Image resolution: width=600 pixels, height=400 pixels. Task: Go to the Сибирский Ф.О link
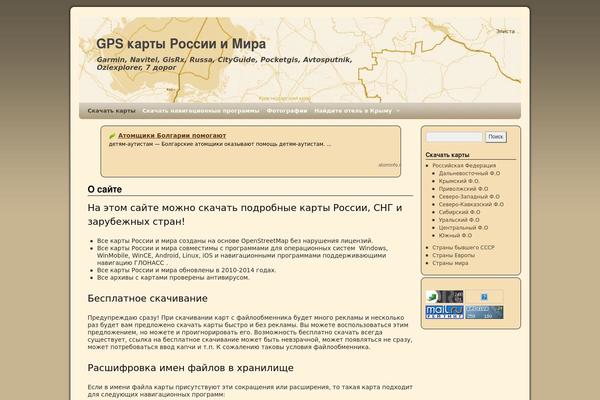point(459,212)
